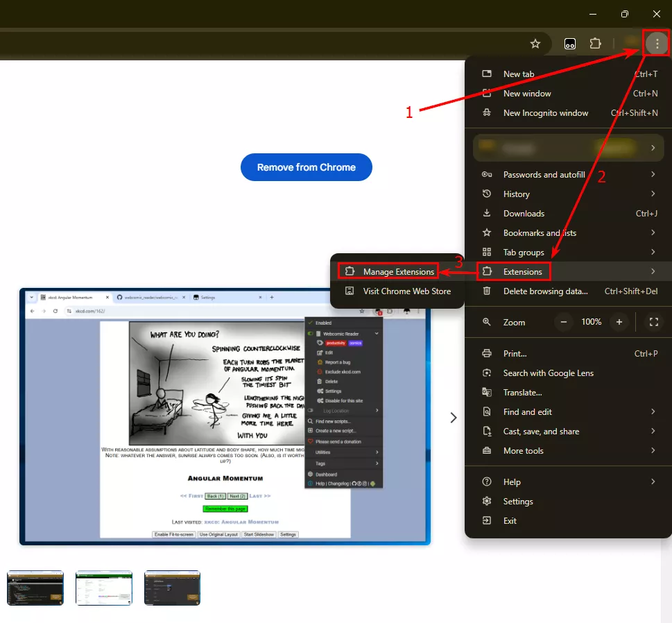Screen dimensions: 672x623
Task: Choose Visit Chrome Web Store
Action: coord(397,291)
